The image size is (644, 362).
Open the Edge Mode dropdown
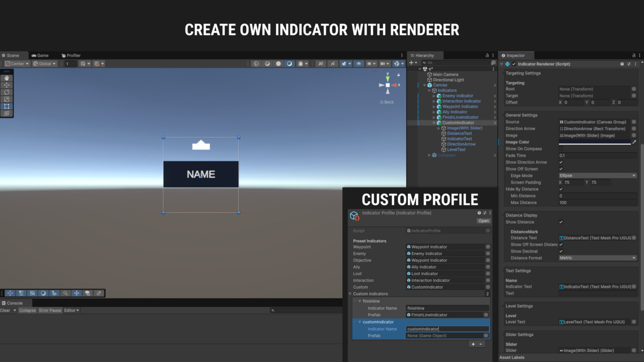coord(597,175)
